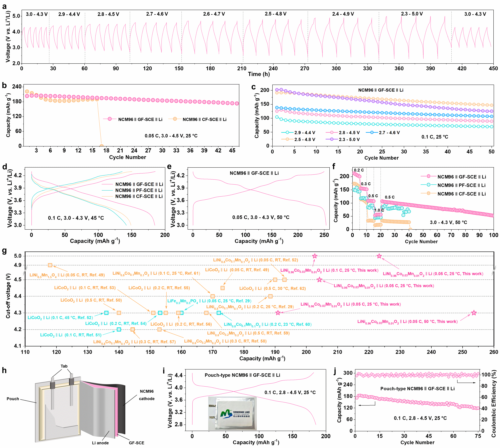Select the "2.3 - 5.0 V" label in panel a

click(x=412, y=14)
